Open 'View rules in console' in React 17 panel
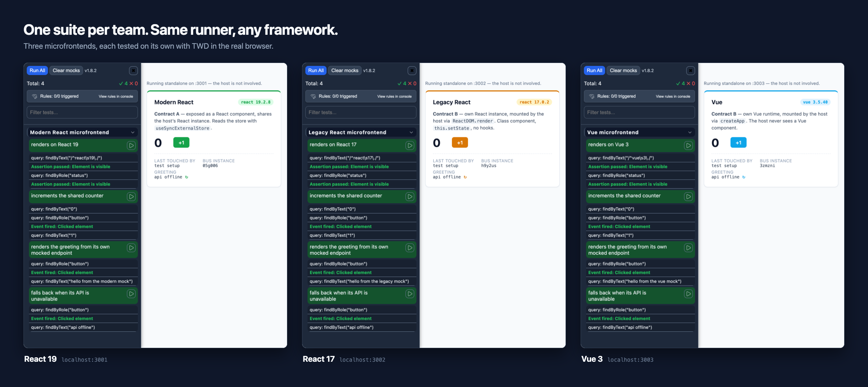868x387 pixels. pos(394,97)
